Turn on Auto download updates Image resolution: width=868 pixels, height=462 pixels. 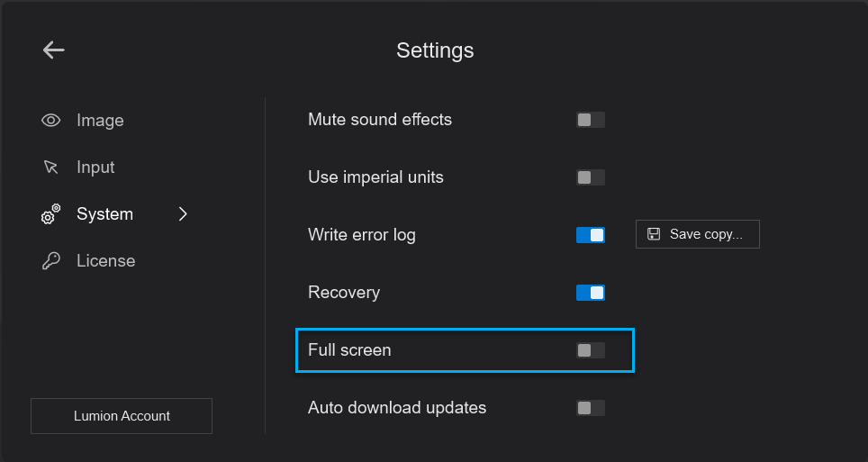591,408
